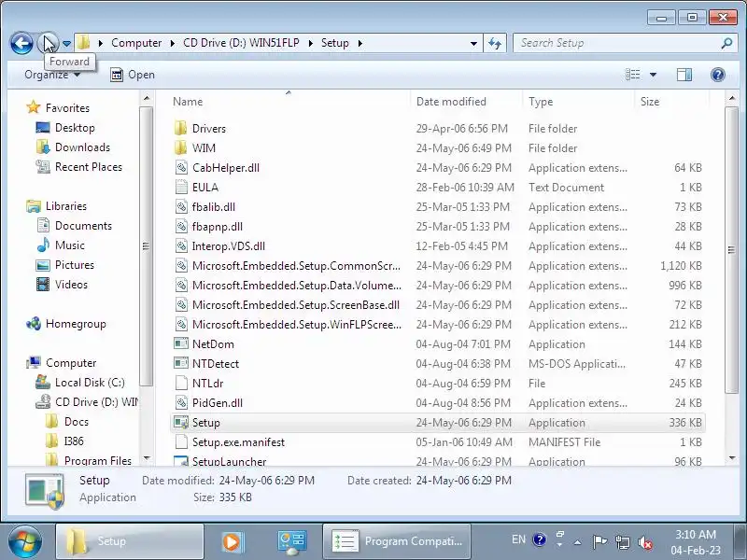Select the Setup.exe.manifest file icon
The width and height of the screenshot is (747, 560).
(x=181, y=441)
